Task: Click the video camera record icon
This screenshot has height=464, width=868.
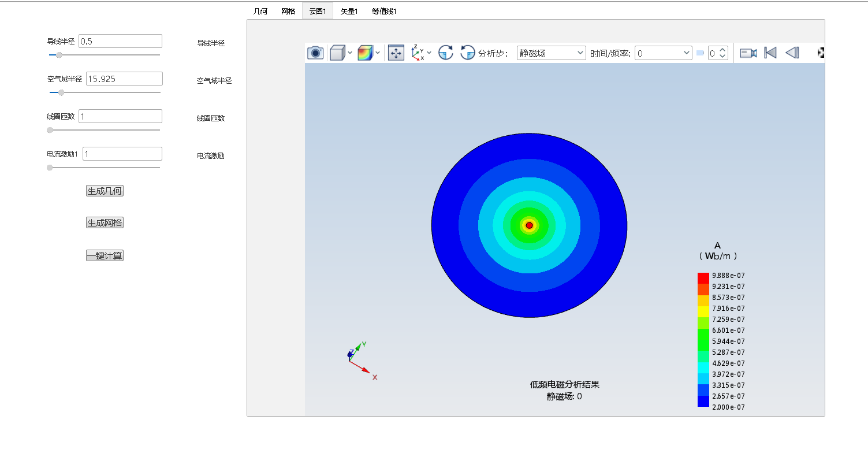Action: (748, 53)
